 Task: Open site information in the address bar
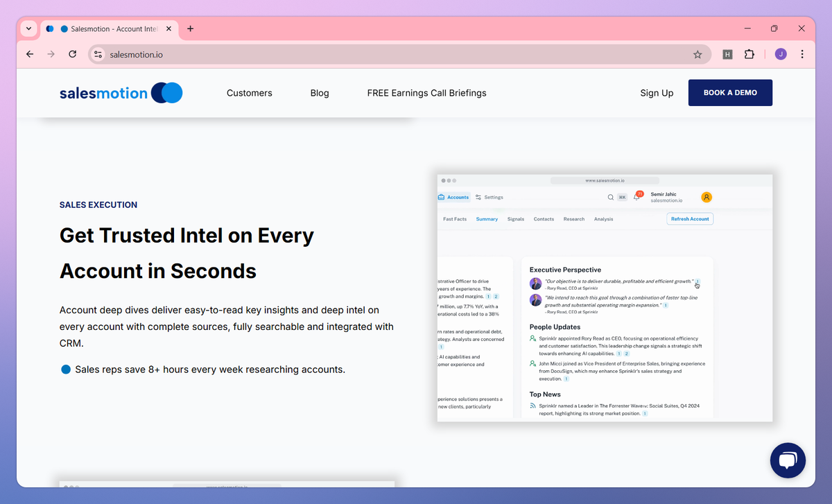pos(97,53)
